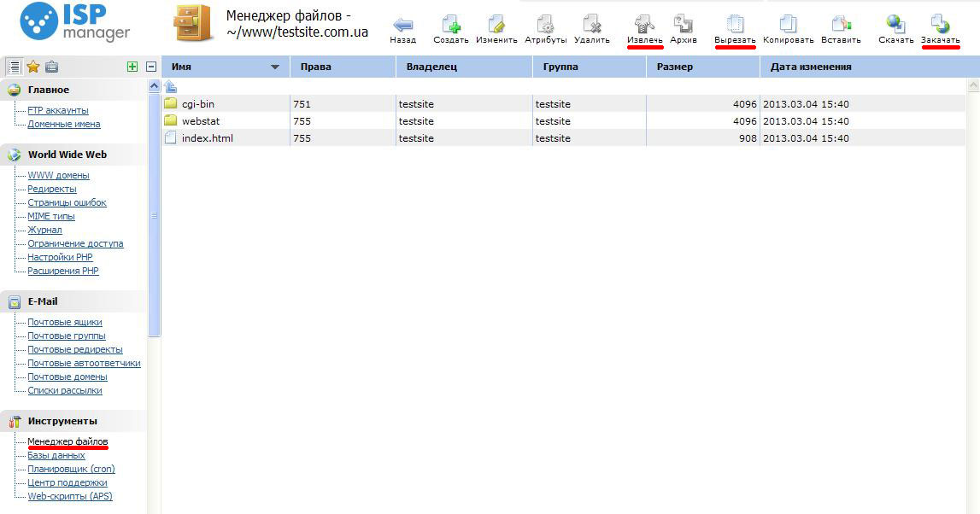Viewport: 980px width, 514px height.
Task: Click the Архив (archive) toolbar icon
Action: [x=683, y=24]
